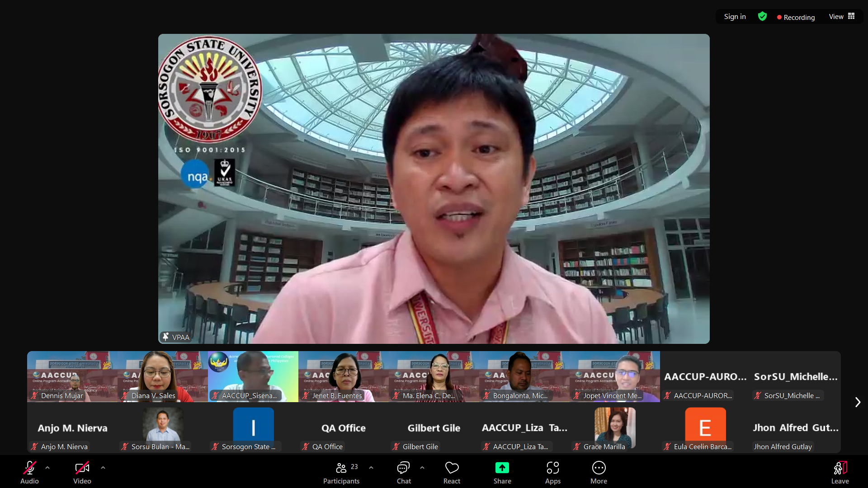The width and height of the screenshot is (868, 488).
Task: Click the green encryption shield icon
Action: click(762, 17)
